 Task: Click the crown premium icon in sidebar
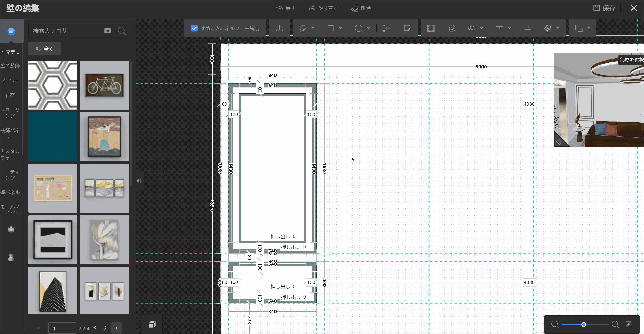tap(11, 229)
